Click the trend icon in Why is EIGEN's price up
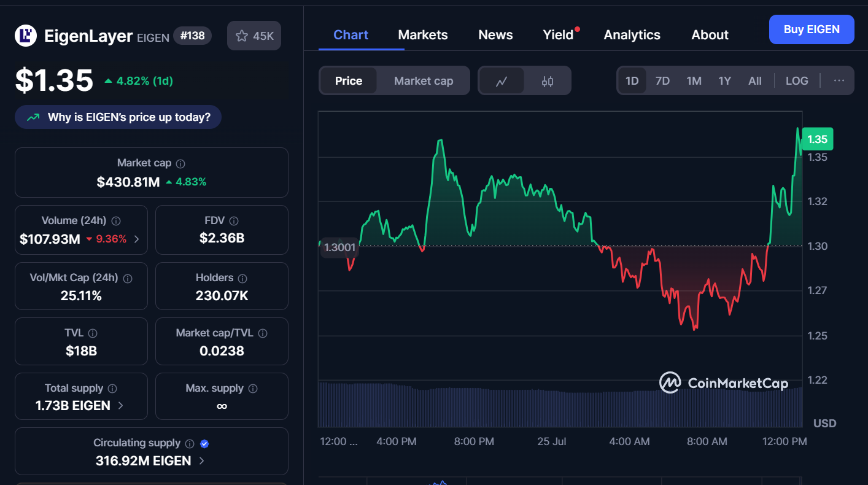 click(x=33, y=117)
